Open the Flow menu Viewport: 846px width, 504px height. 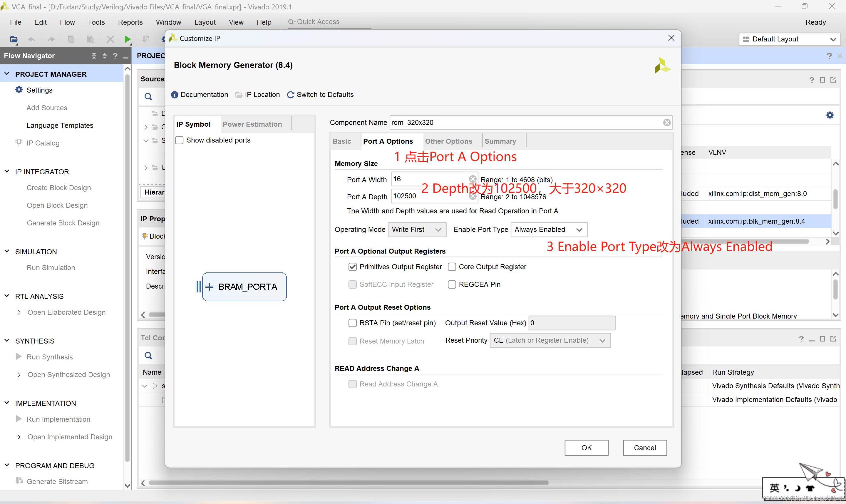point(67,22)
